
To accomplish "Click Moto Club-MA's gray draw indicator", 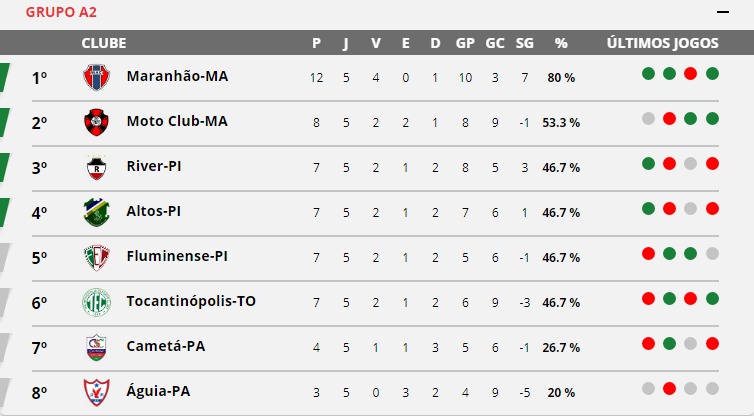I will click(x=648, y=119).
